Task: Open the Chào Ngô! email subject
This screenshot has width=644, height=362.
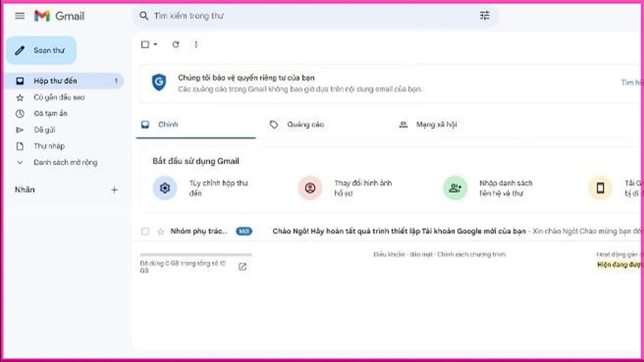Action: (x=398, y=232)
